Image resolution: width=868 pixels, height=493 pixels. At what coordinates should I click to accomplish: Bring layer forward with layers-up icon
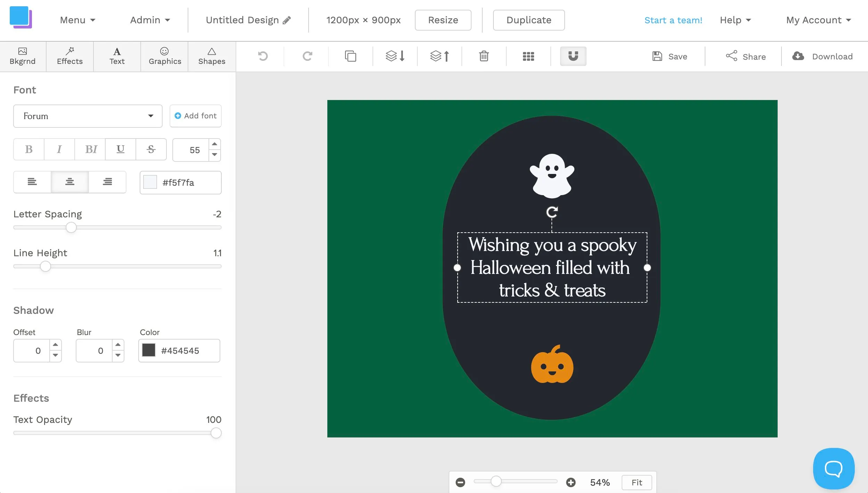[x=440, y=56]
